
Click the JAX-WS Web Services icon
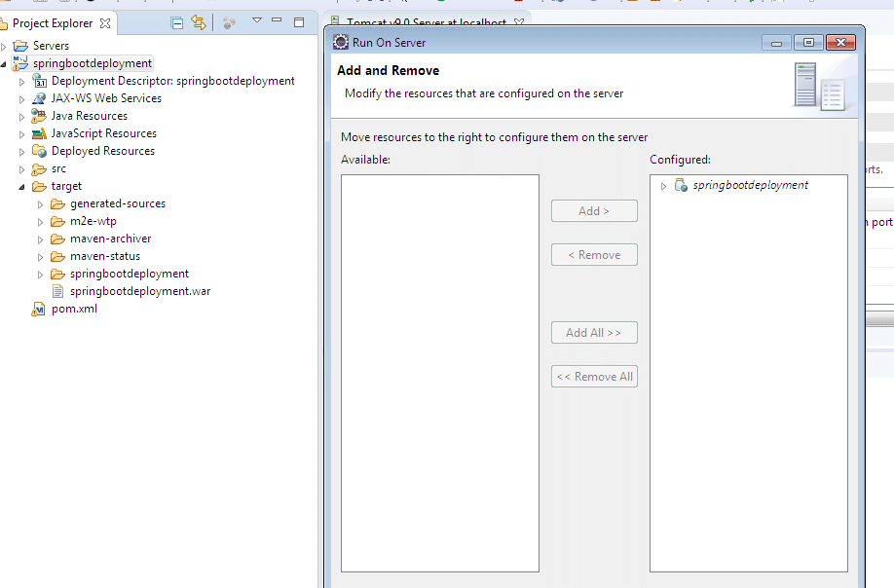tap(39, 98)
